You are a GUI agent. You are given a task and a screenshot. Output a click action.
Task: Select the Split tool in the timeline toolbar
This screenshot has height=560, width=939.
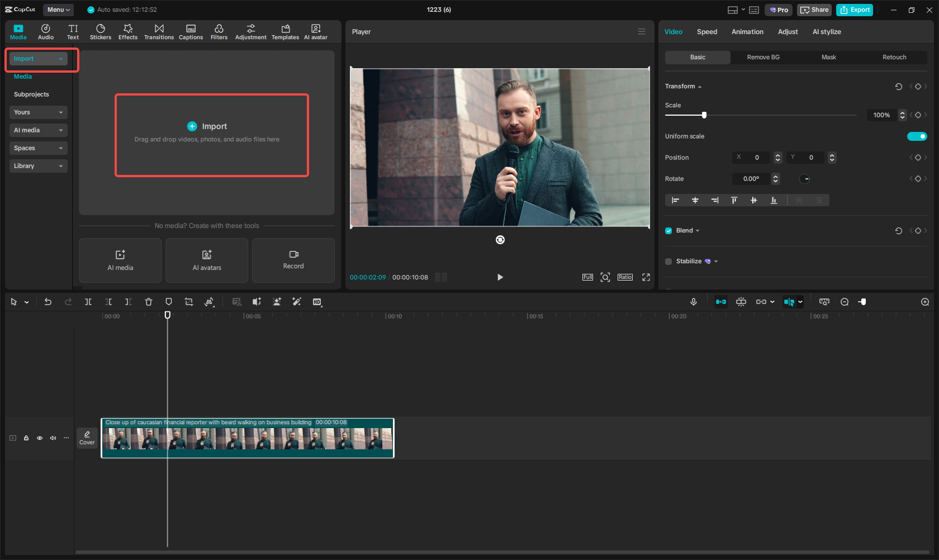88,302
